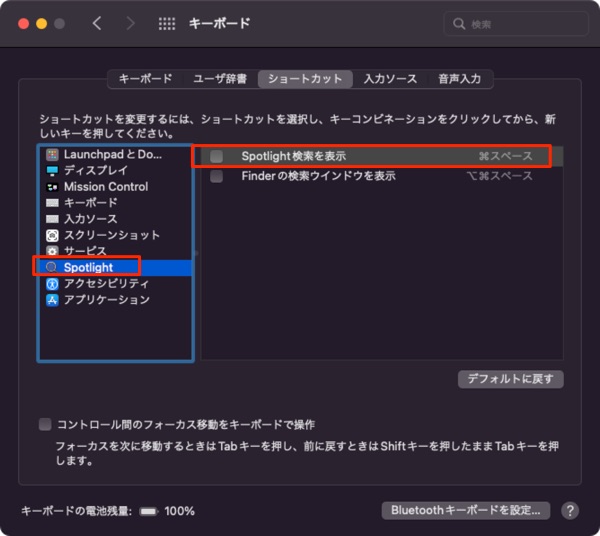Click Finderの検索ウインドウを表示 label

(318, 176)
